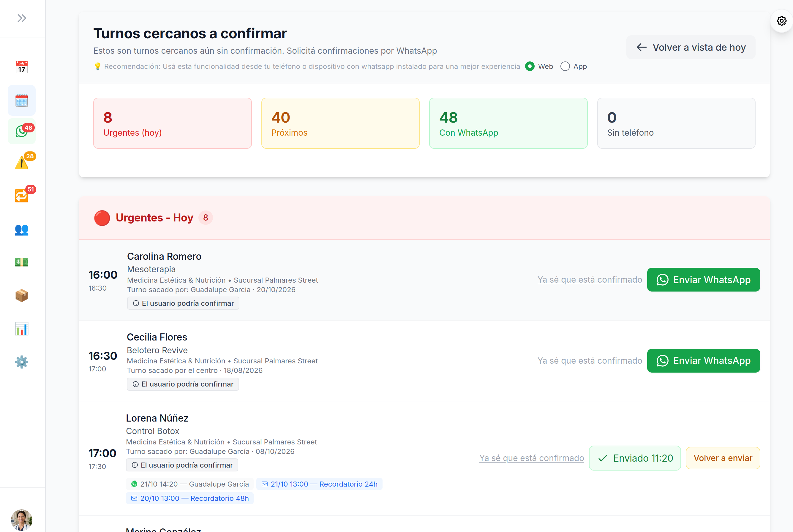
Task: Expand the sidebar with double chevron
Action: click(x=22, y=18)
